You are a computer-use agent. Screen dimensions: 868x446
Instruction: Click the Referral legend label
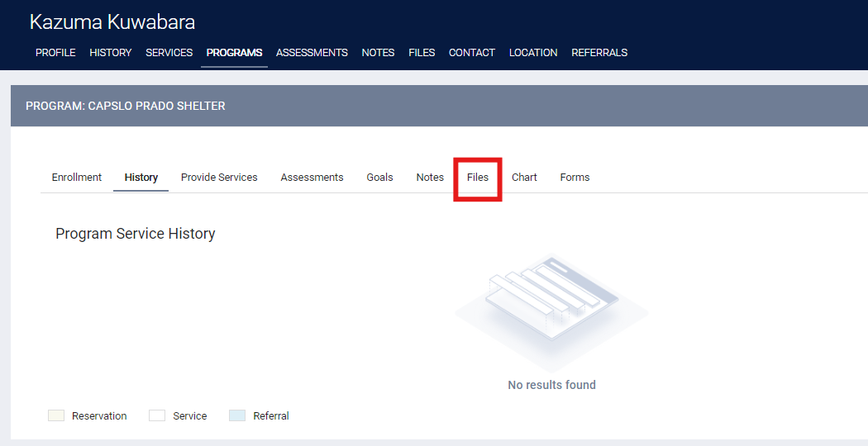click(271, 416)
